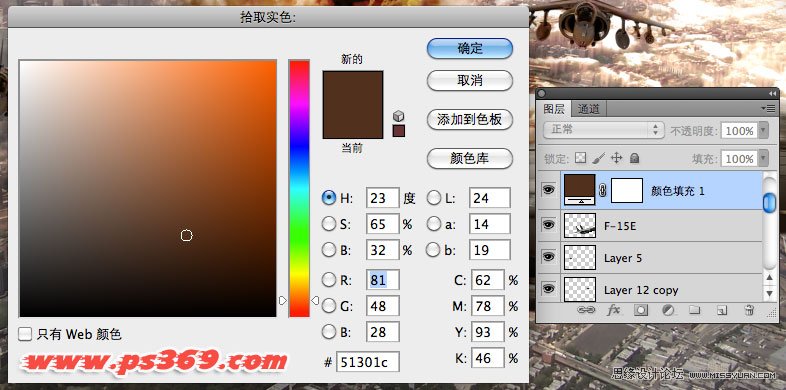Click the rainbow hue slider bar
The width and height of the screenshot is (786, 390).
[299, 188]
